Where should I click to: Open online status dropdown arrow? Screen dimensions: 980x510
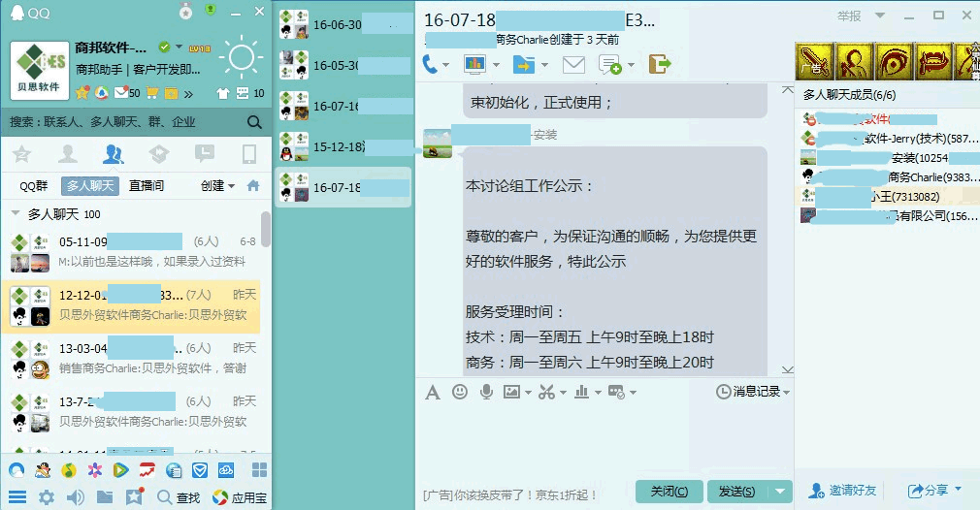coord(179,47)
